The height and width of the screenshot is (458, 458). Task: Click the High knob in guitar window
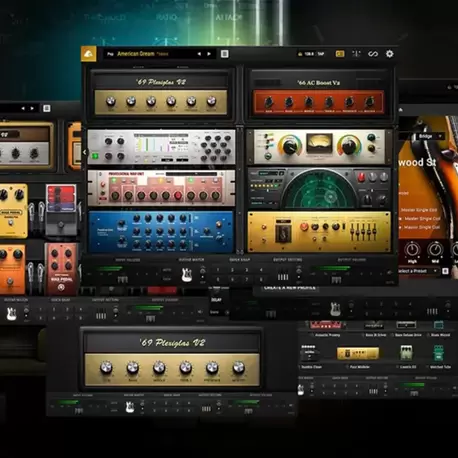pyautogui.click(x=412, y=250)
